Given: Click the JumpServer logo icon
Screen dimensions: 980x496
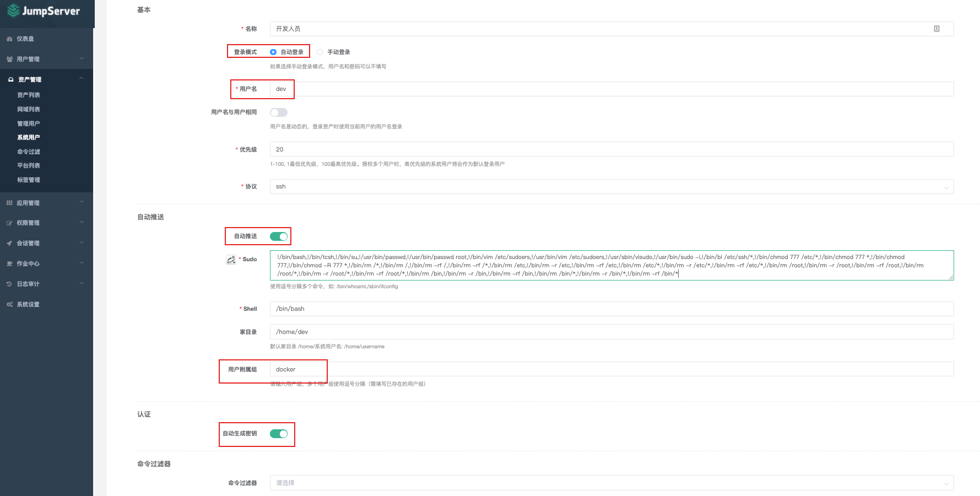Looking at the screenshot, I should pyautogui.click(x=13, y=10).
